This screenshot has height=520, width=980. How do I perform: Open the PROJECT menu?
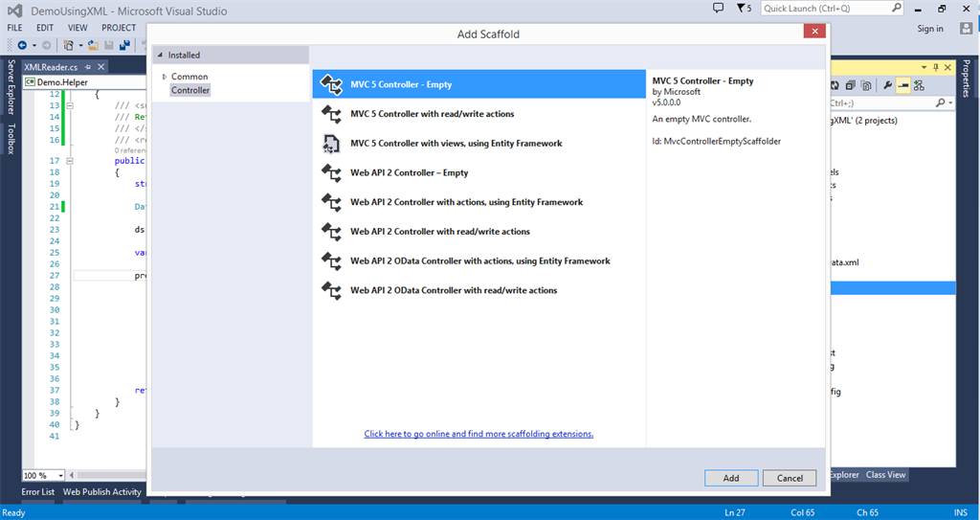pos(119,28)
